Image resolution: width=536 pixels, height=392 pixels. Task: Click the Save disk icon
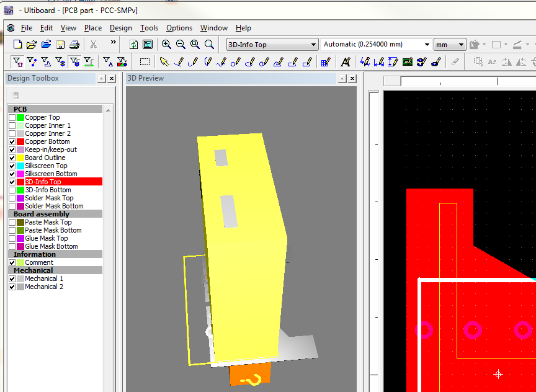(60, 44)
